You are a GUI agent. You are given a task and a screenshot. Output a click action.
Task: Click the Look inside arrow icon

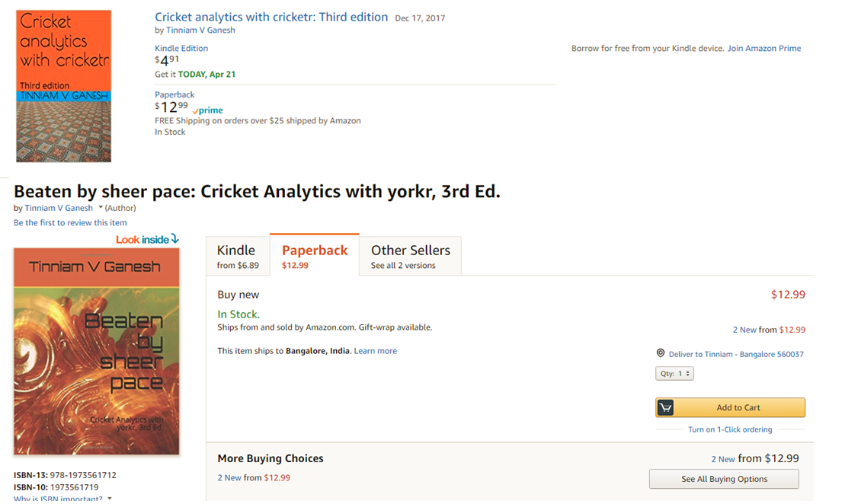(x=176, y=239)
